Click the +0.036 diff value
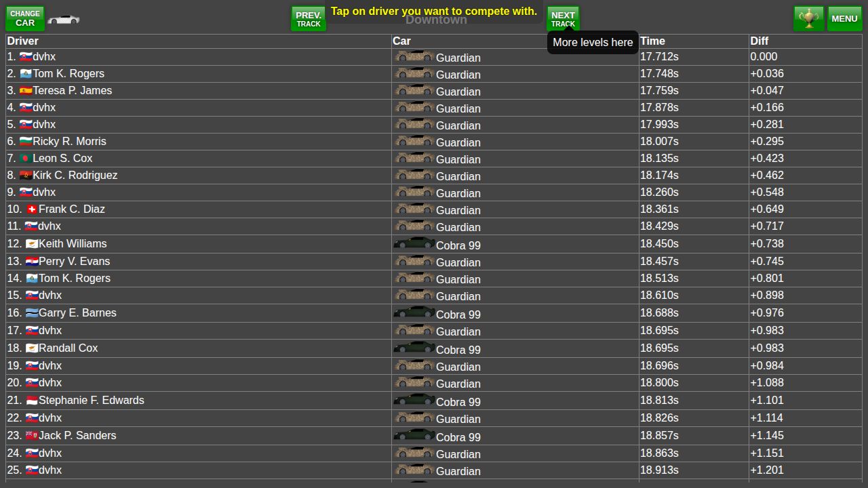 (x=766, y=73)
